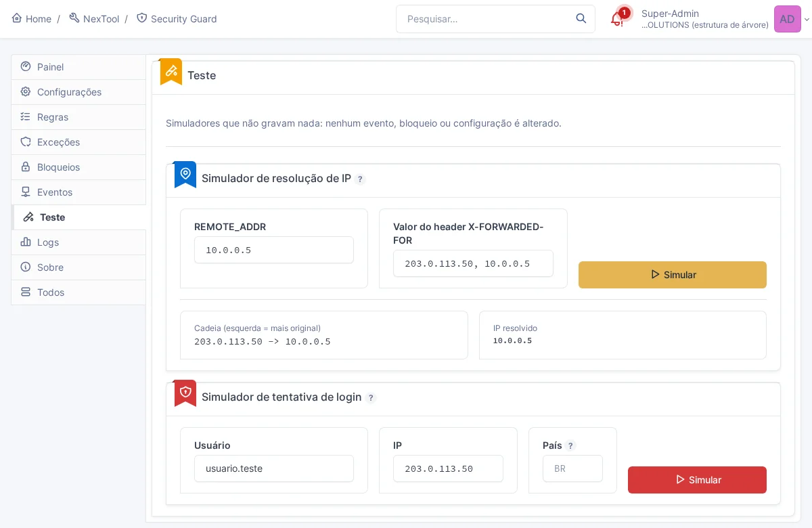Click the resolved IP value 10.0.0.5
The height and width of the screenshot is (528, 812).
(x=512, y=340)
